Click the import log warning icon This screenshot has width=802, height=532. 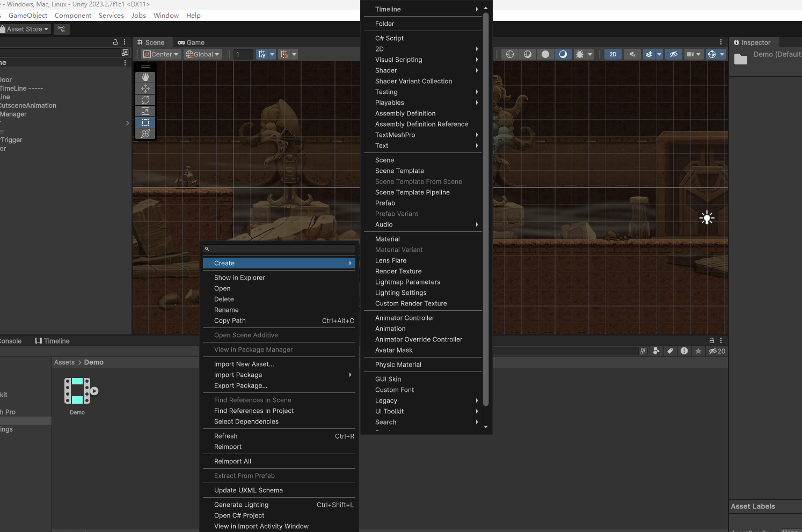684,351
